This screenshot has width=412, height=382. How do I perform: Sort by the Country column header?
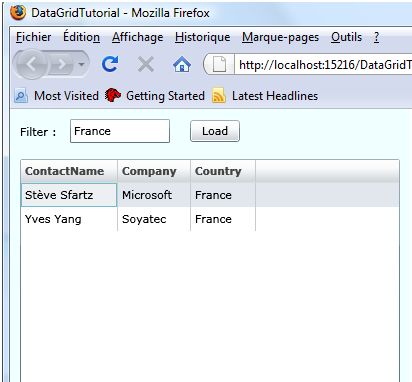coord(223,171)
